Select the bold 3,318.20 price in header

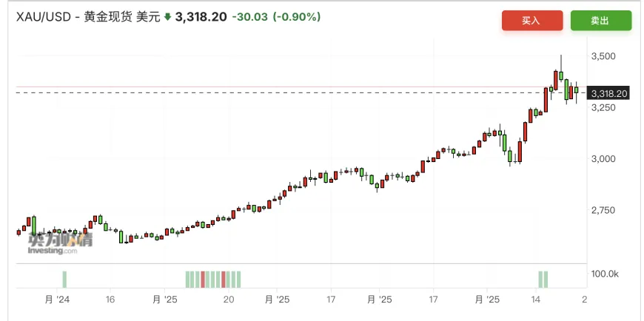[201, 17]
